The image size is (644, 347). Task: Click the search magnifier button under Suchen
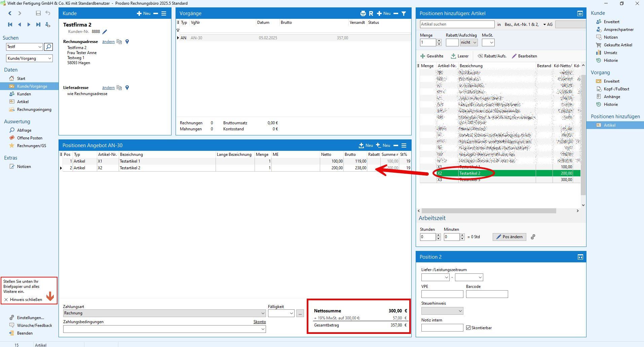(x=48, y=47)
